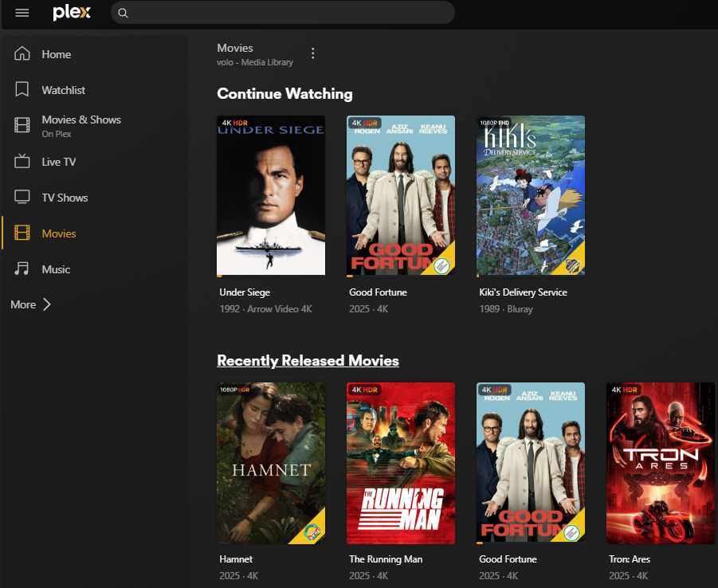Viewport: 718px width, 588px height.
Task: Click the 4K HDR badge on Under Siege
Action: tap(234, 123)
